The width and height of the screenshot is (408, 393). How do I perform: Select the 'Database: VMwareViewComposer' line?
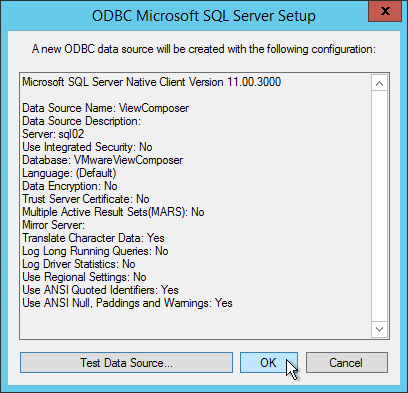(103, 160)
